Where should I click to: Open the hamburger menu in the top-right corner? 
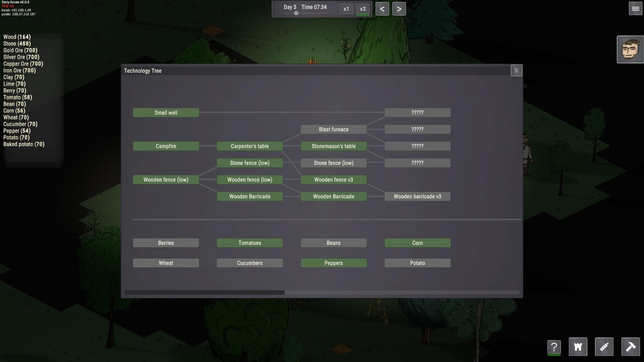pyautogui.click(x=635, y=9)
